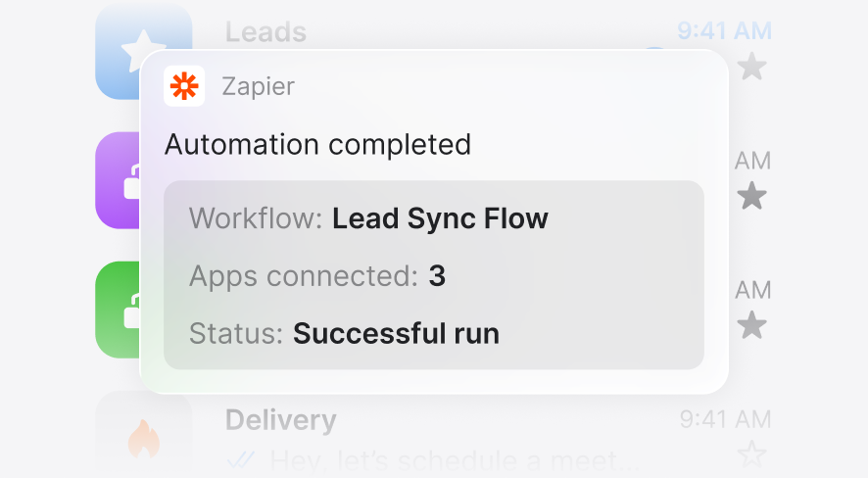
Task: Toggle the star beside the green item
Action: 752,325
